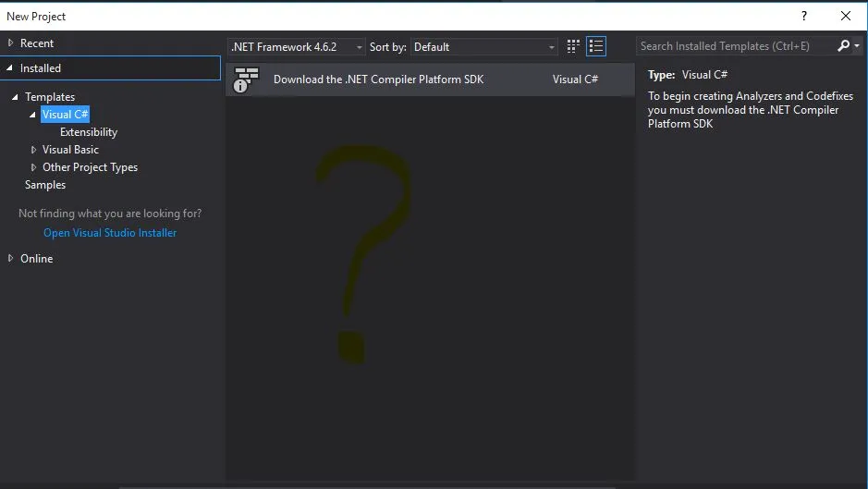This screenshot has width=868, height=489.
Task: Click the .NET Compiler Platform SDK template icon
Action: (x=246, y=79)
